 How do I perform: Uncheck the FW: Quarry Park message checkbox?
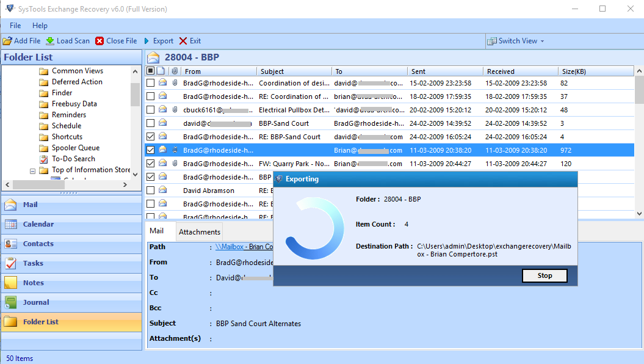tap(150, 164)
